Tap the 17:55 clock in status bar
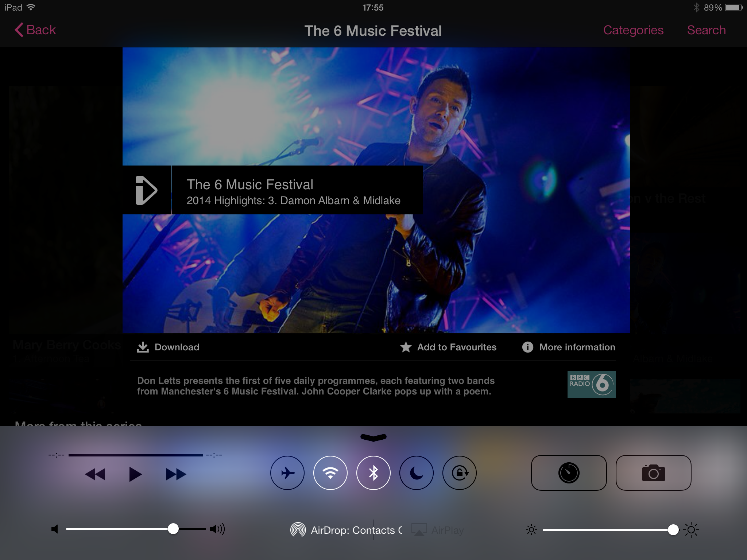 click(373, 8)
